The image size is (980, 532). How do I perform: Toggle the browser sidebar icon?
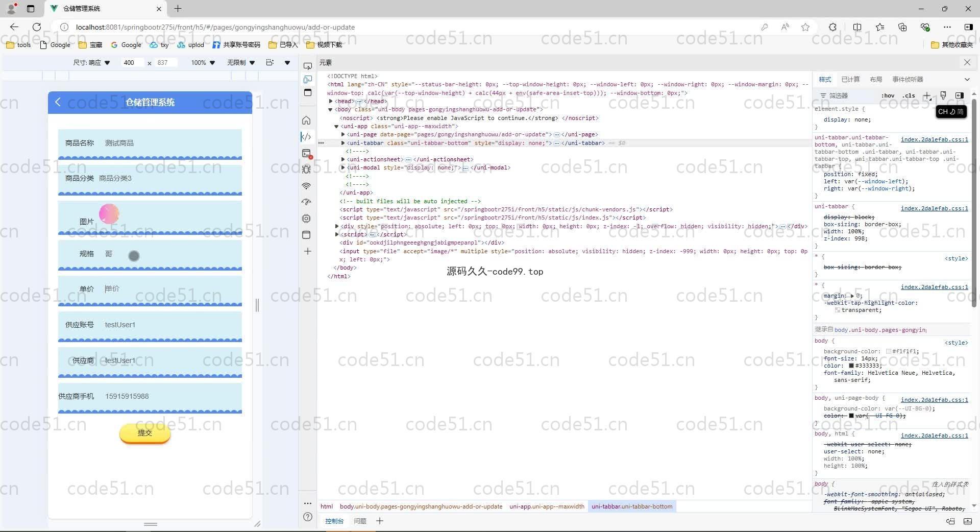[968, 27]
